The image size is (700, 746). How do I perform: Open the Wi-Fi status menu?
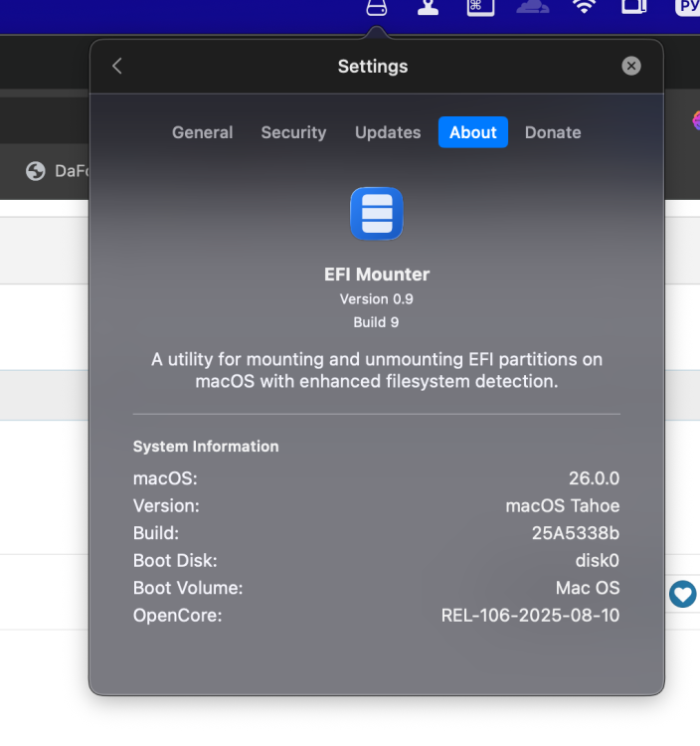click(584, 7)
